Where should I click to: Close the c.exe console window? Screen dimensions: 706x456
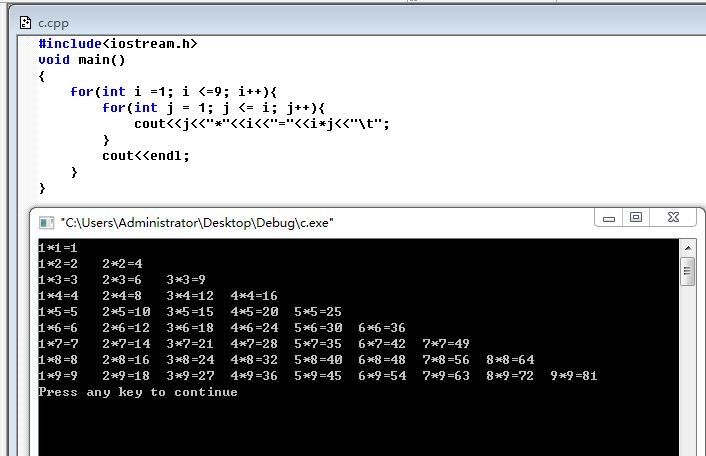pyautogui.click(x=674, y=217)
